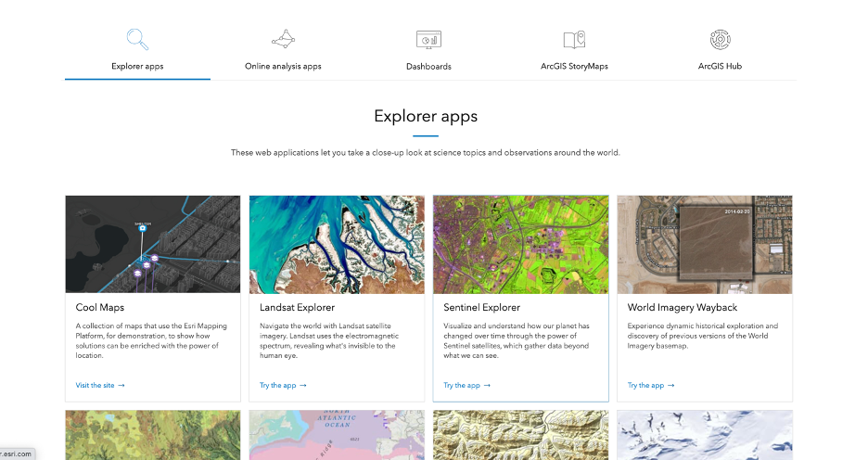Switch to the Online analysis apps tab
The image size is (868, 460).
283,66
